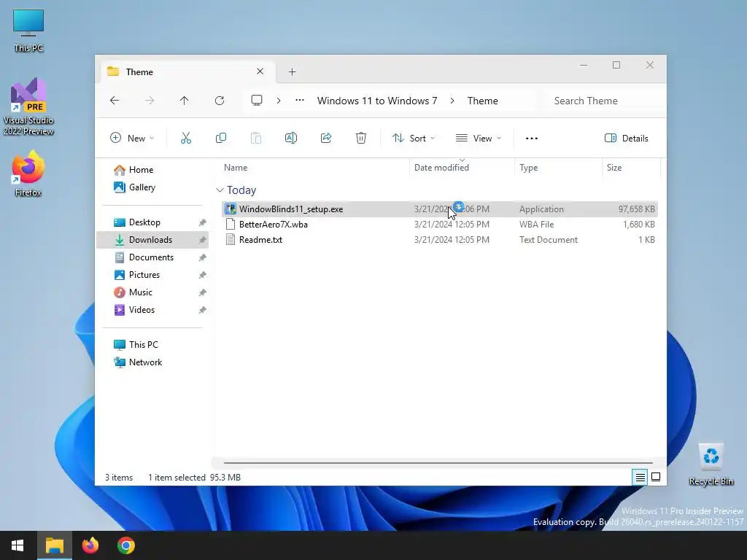Screen dimensions: 747x560
Task: Go back with the left arrow
Action: pyautogui.click(x=115, y=101)
